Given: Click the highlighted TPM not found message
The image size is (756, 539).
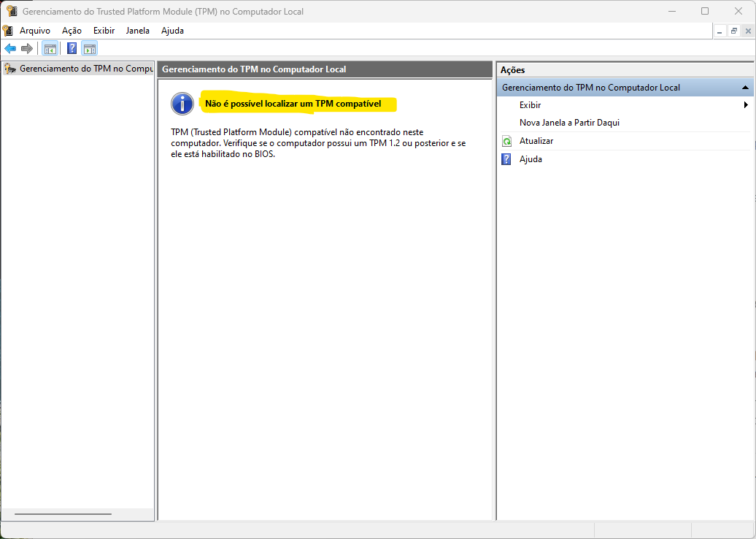Looking at the screenshot, I should click(x=293, y=104).
